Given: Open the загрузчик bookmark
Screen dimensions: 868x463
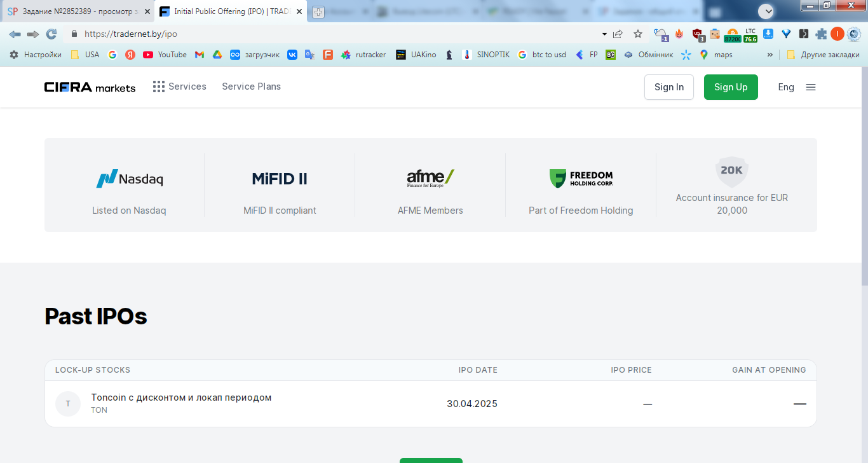Looking at the screenshot, I should pos(255,55).
